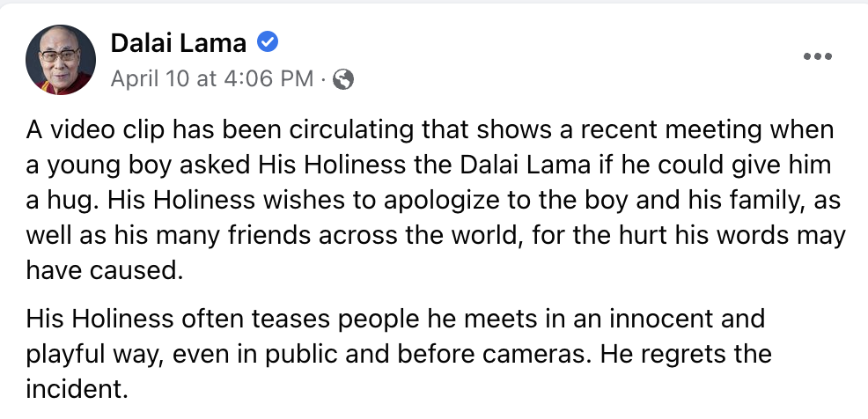Open the Dalai Lama page name link

(178, 42)
